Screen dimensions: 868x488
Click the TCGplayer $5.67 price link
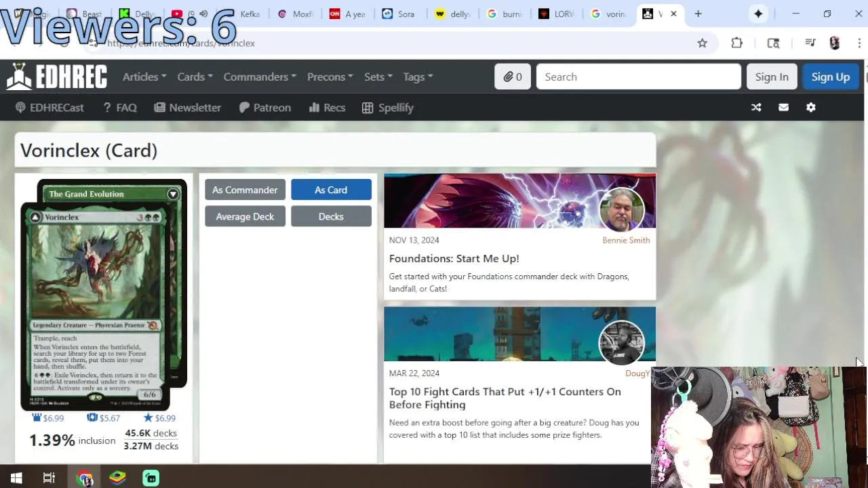pyautogui.click(x=103, y=418)
